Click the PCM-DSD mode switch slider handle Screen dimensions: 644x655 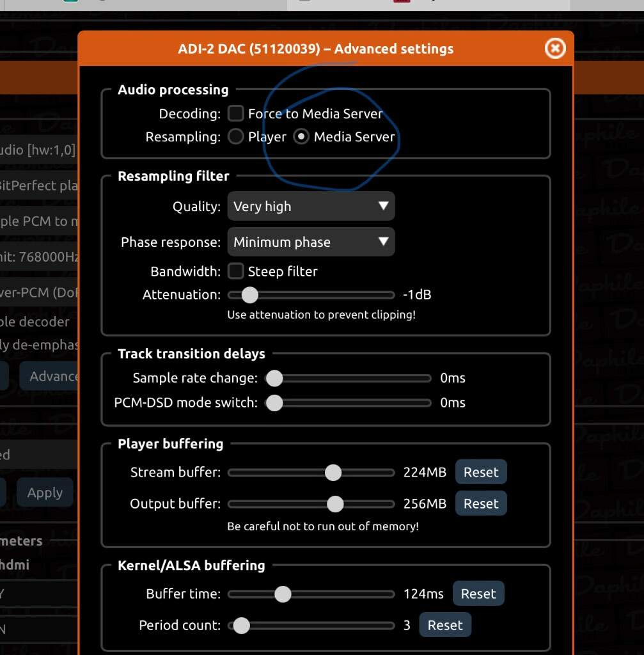(274, 403)
